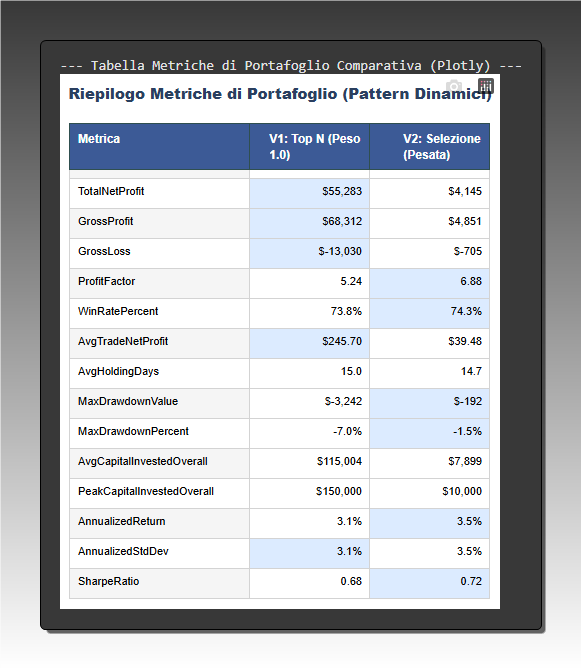Click the $-192 drawdown cell
Screen dimensions: 581x669
(429, 404)
